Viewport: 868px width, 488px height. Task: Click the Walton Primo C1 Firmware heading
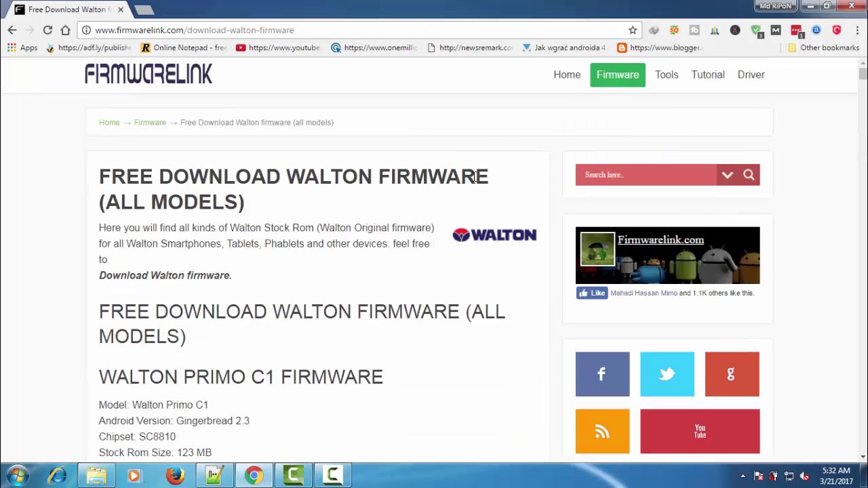tap(241, 377)
